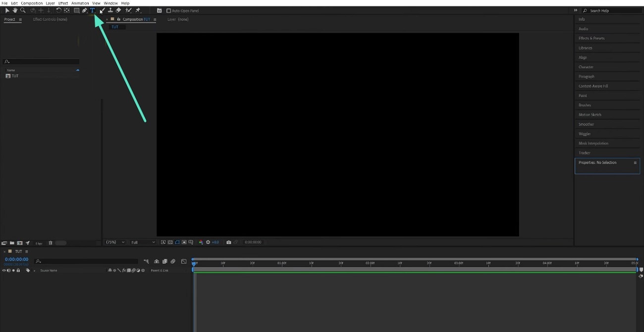Viewport: 644px width, 332px height.
Task: Click the timeline search field
Action: coord(86,261)
